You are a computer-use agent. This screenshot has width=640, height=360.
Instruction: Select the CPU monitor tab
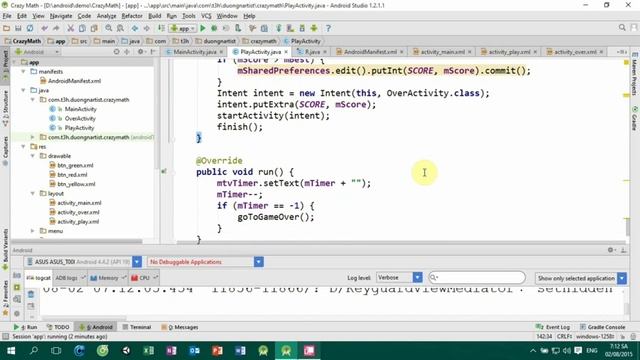[x=144, y=278]
